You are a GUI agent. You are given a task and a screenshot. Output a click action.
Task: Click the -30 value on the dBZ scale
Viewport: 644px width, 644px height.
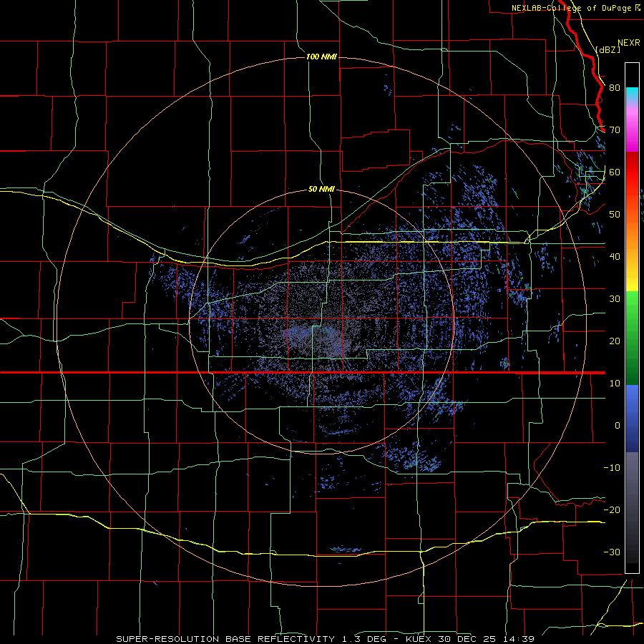612,552
